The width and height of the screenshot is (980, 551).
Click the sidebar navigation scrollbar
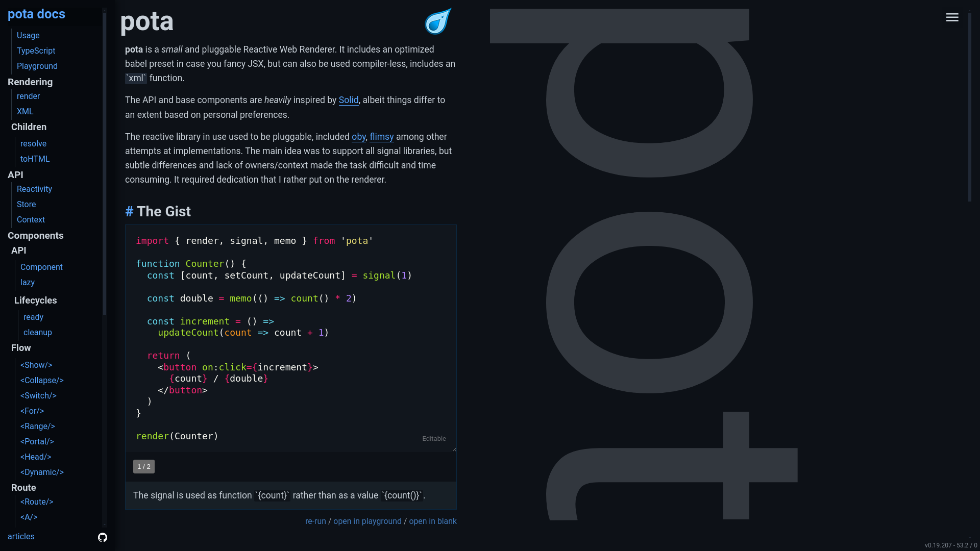click(x=105, y=163)
